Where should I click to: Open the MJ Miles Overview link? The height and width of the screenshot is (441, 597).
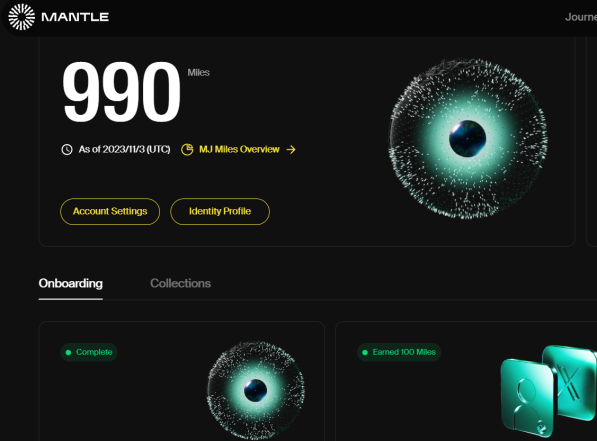tap(239, 149)
